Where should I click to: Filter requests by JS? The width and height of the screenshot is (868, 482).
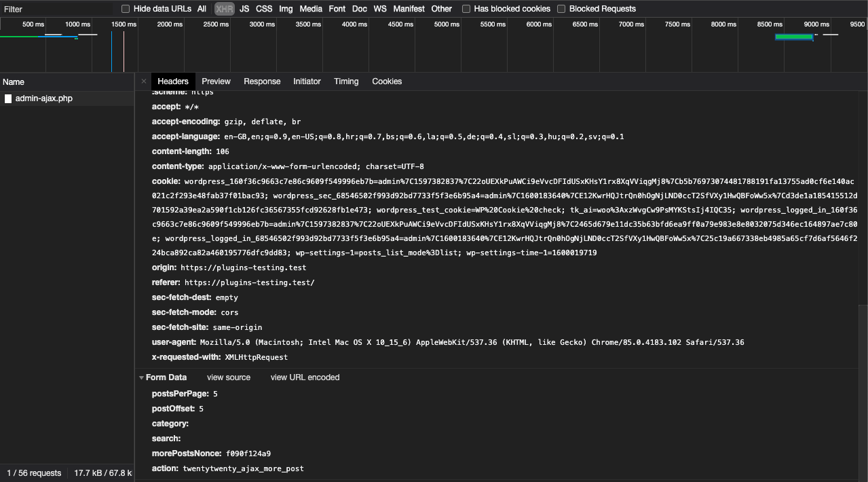click(x=244, y=9)
